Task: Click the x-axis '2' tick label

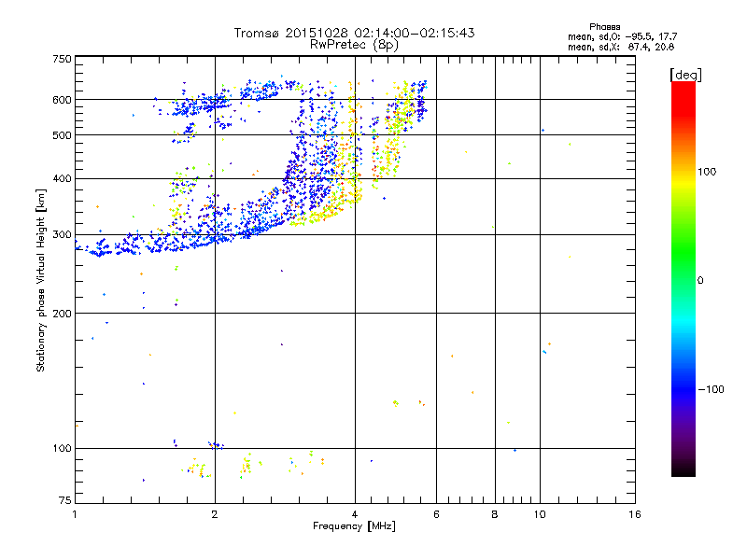Action: pos(215,514)
